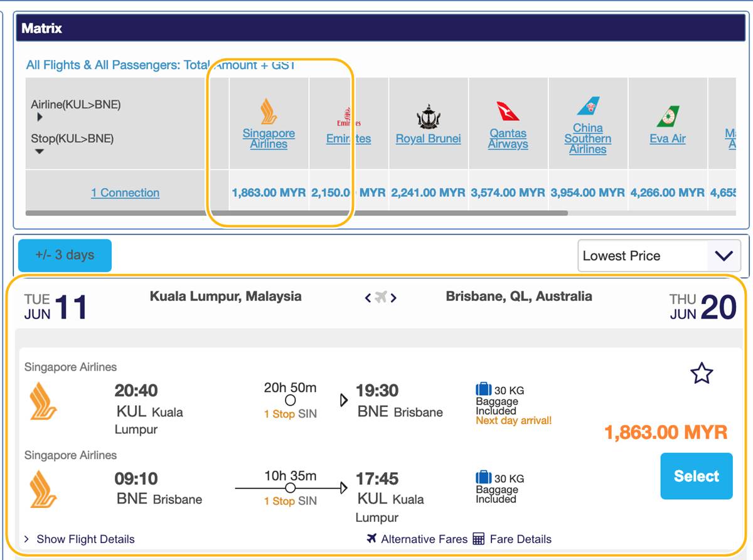This screenshot has height=560, width=753.
Task: Open Alternative Fares
Action: (424, 539)
